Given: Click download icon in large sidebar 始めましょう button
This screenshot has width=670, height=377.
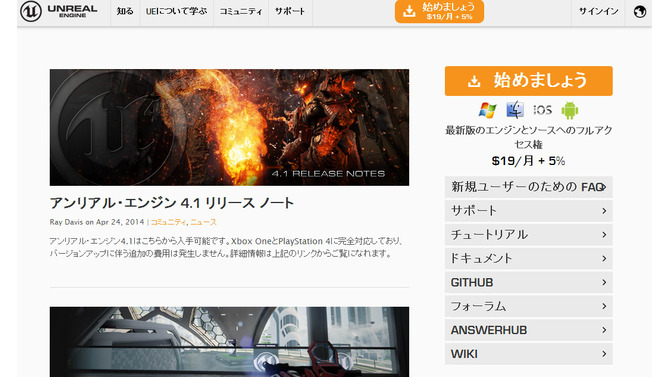Looking at the screenshot, I should coord(474,81).
